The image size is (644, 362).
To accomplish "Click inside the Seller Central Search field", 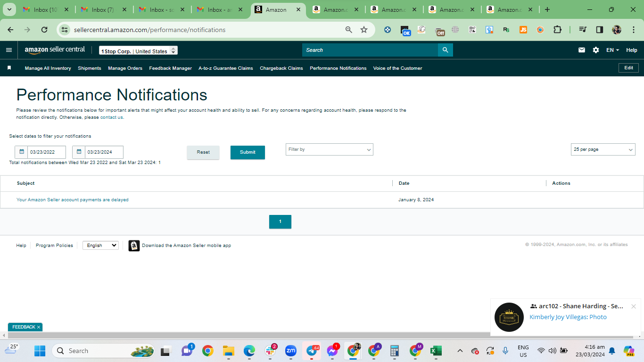I will pyautogui.click(x=370, y=50).
